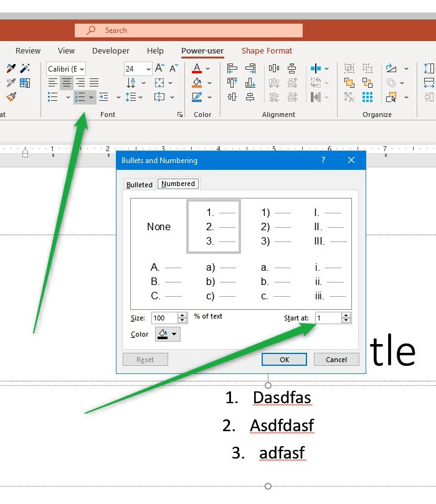Open the outline color dropdown arrow

click(x=209, y=97)
